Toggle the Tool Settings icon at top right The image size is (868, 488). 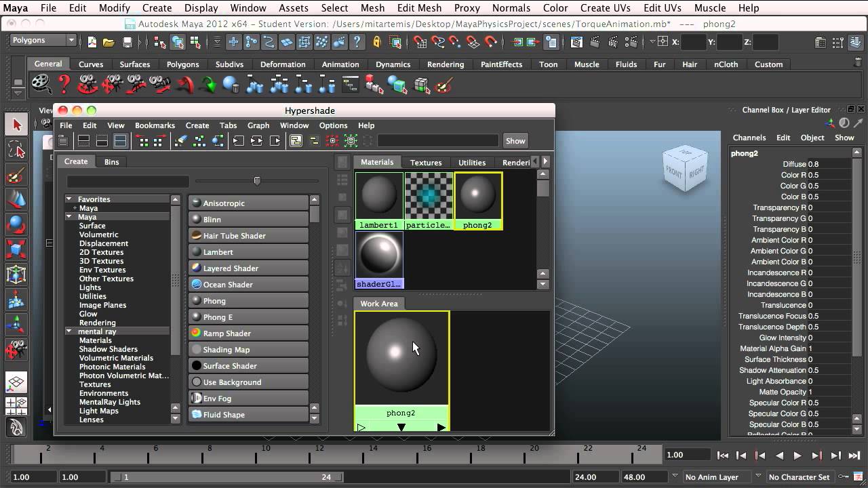click(839, 42)
